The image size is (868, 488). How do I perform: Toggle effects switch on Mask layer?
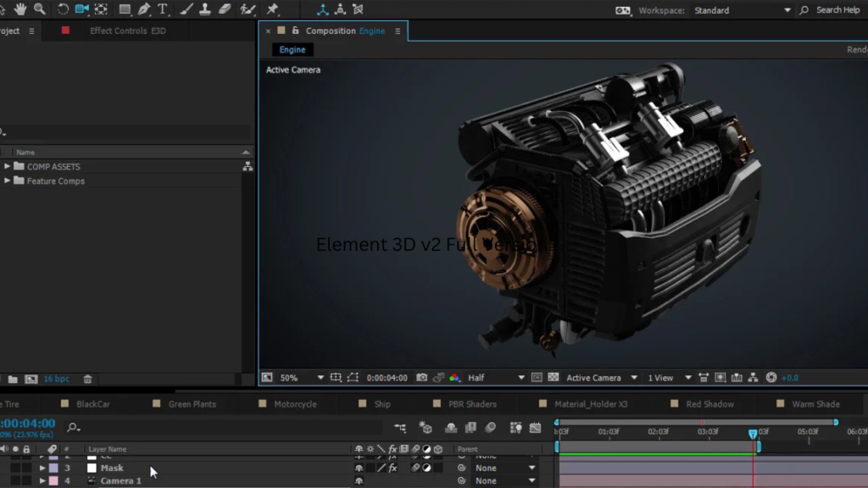392,468
